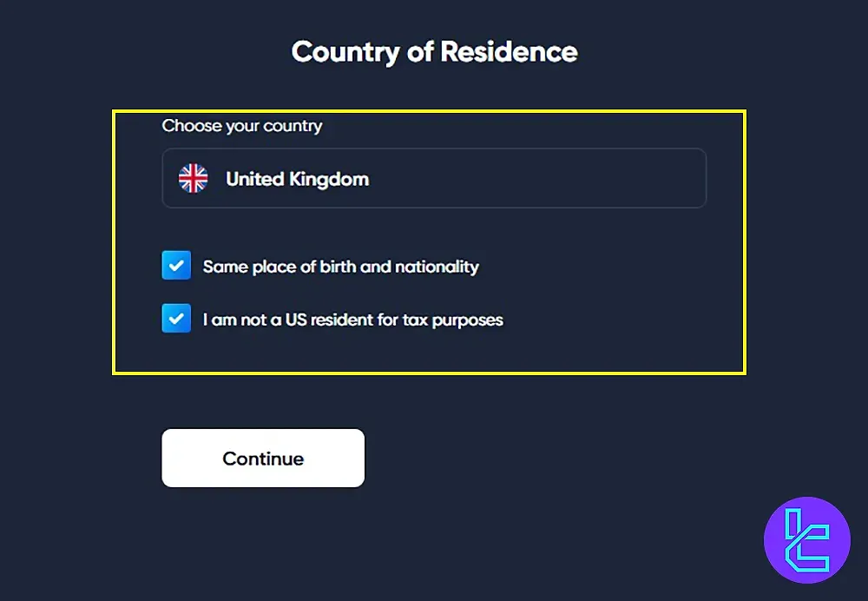Expand the 'Choose your country' selector
The image size is (868, 601).
434,178
